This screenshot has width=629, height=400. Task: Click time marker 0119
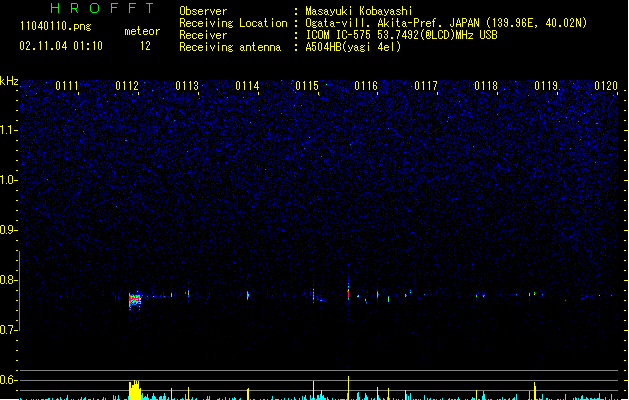(546, 86)
